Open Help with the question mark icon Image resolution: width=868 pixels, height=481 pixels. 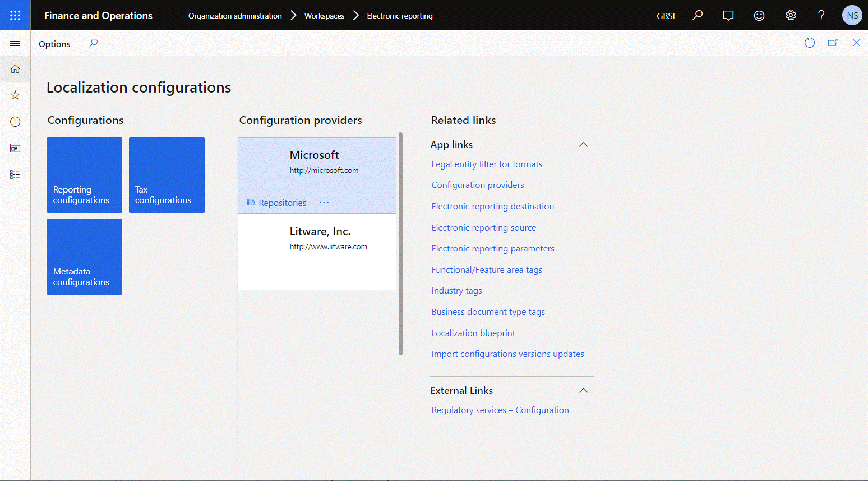(820, 15)
